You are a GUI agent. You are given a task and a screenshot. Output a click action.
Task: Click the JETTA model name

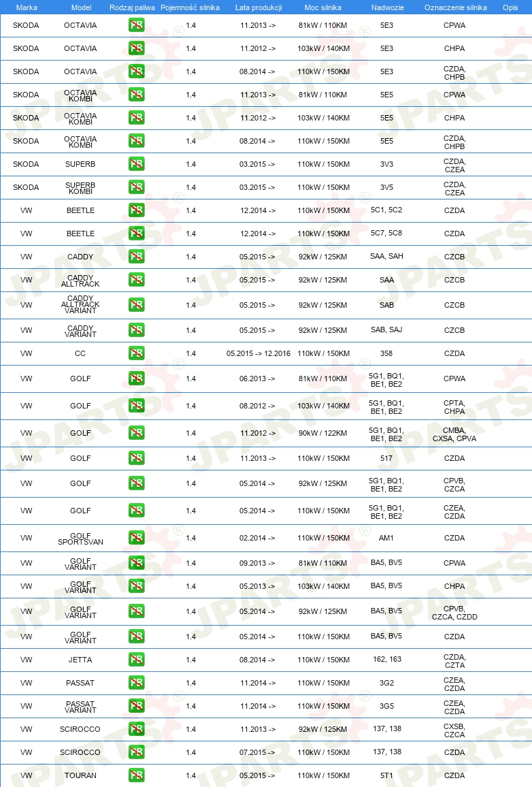80,660
